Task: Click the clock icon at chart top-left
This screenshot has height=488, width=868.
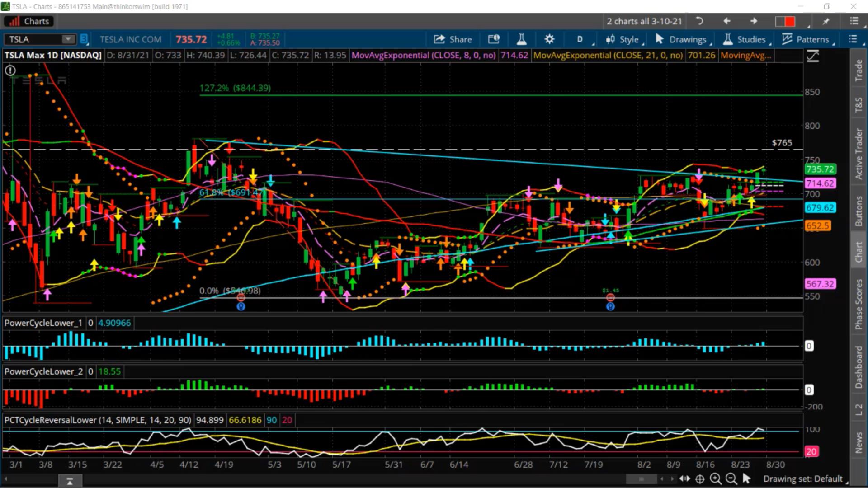Action: 10,70
